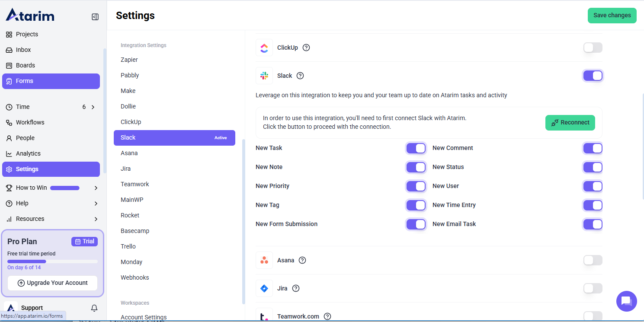This screenshot has width=644, height=322.
Task: Click the Asana help question mark icon
Action: pos(302,260)
